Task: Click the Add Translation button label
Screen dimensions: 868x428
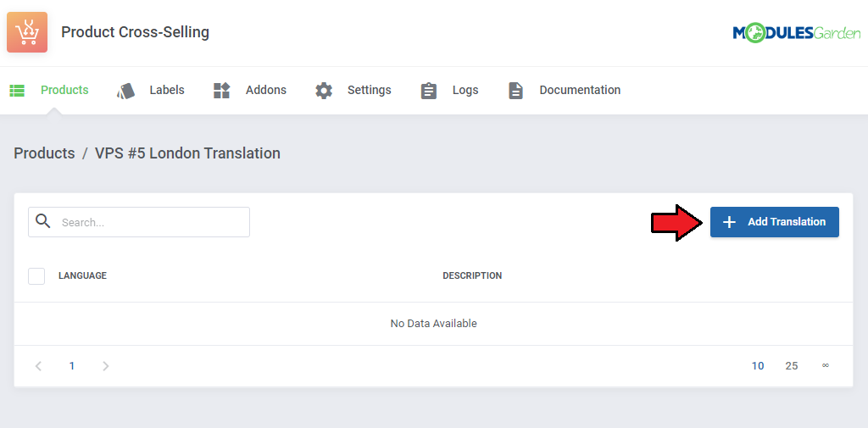Action: 787,221
